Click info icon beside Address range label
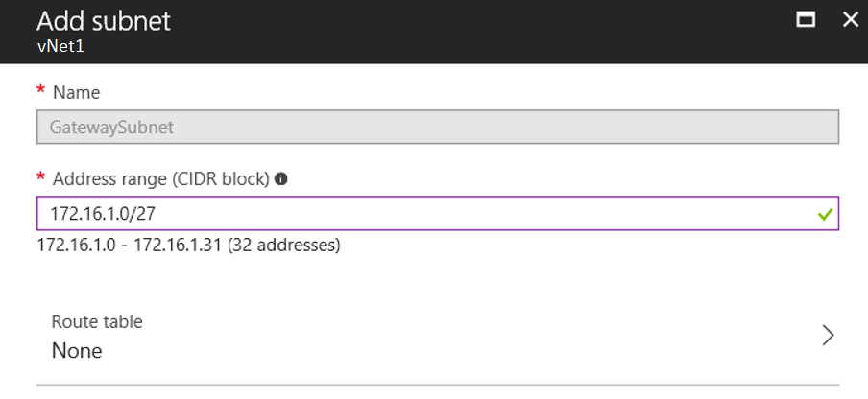 [x=281, y=179]
